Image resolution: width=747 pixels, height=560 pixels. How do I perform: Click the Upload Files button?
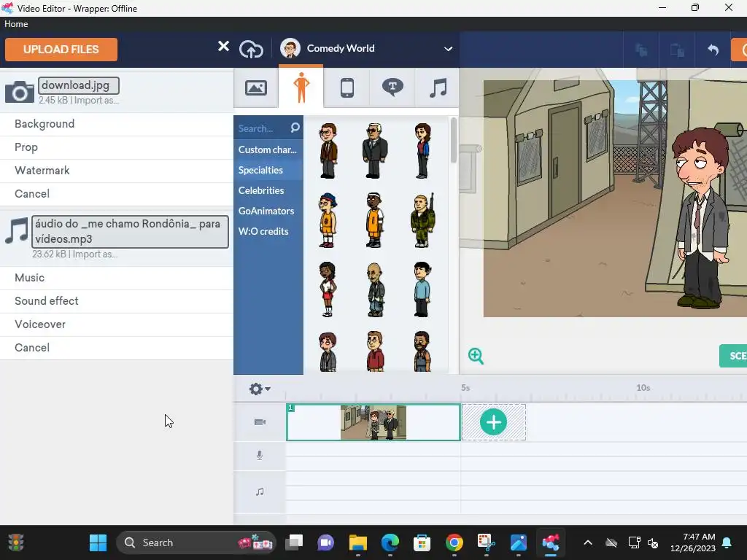coord(61,50)
